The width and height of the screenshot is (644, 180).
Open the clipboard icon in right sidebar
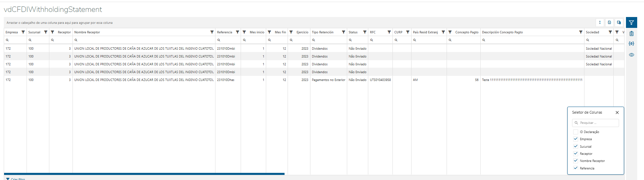click(x=631, y=34)
